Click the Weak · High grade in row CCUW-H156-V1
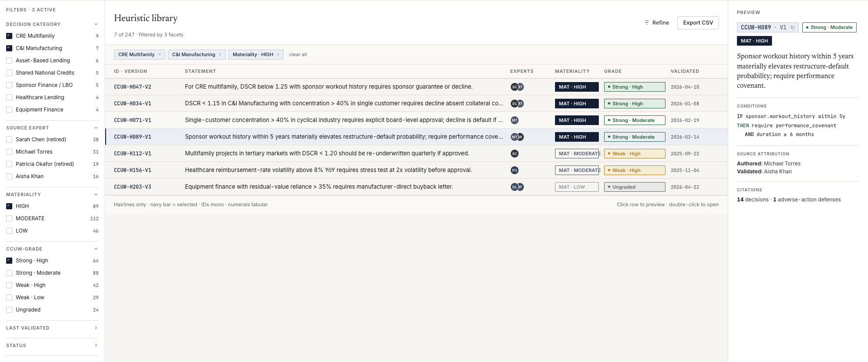Image resolution: width=868 pixels, height=362 pixels. [635, 170]
